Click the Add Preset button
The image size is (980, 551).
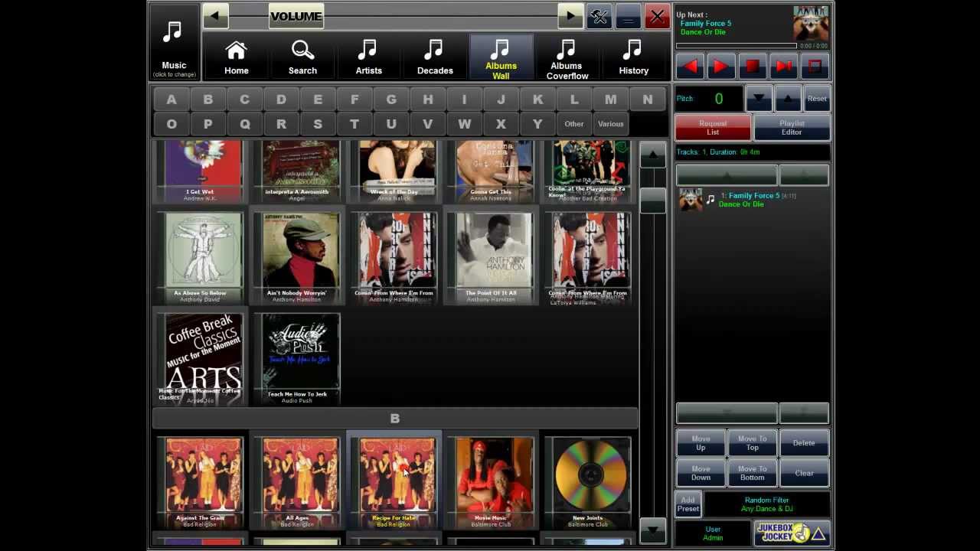click(x=688, y=504)
